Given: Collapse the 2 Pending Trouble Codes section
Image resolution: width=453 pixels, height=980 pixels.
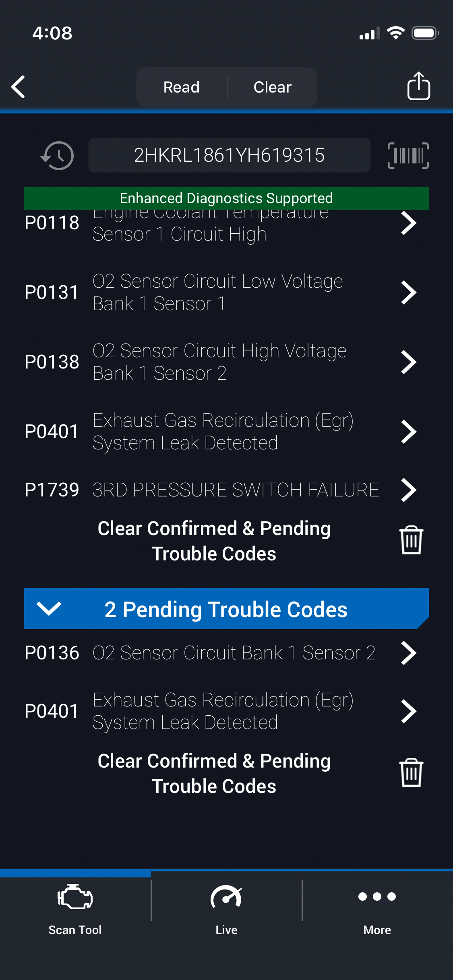Looking at the screenshot, I should 49,609.
